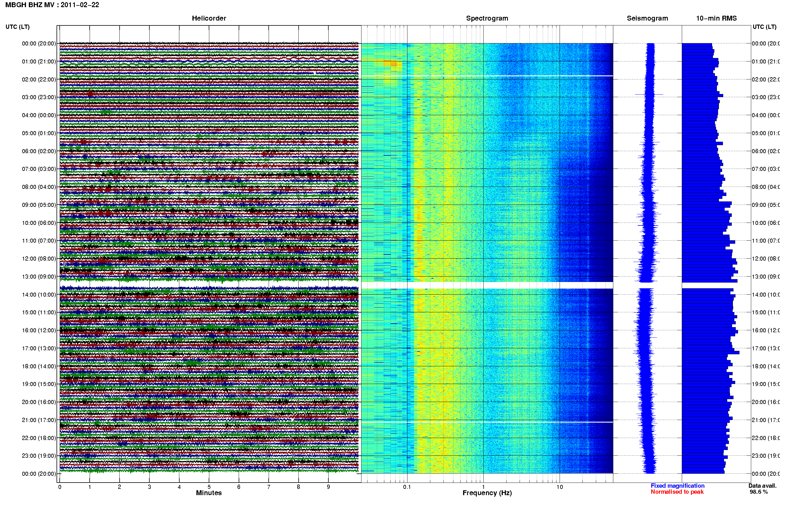Click the '22:00 (18:00)' left time label
Viewport: 812px width, 508px height.
click(x=39, y=438)
